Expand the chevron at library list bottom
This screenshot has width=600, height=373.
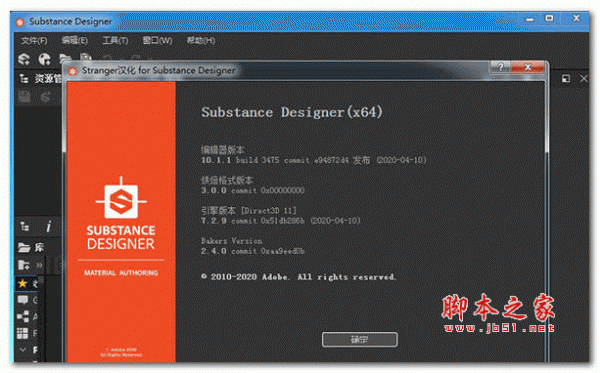[x=23, y=350]
